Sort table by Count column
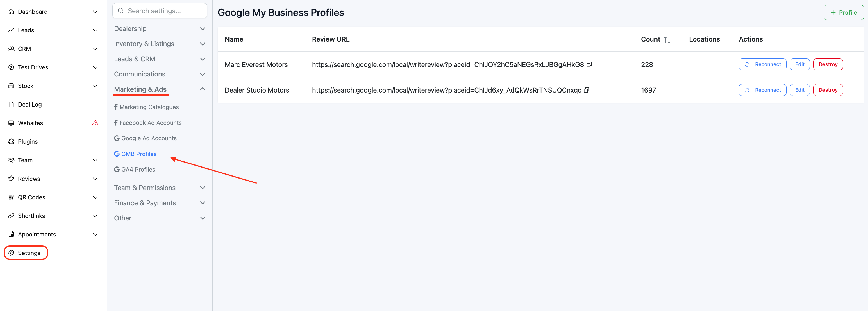The width and height of the screenshot is (868, 311). click(x=667, y=39)
